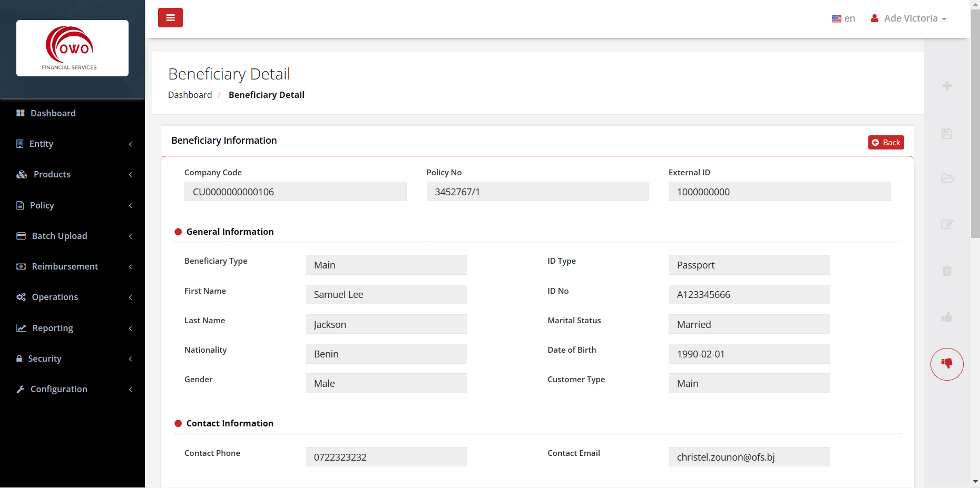Click the US flag language icon
This screenshot has height=488, width=980.
click(x=837, y=18)
